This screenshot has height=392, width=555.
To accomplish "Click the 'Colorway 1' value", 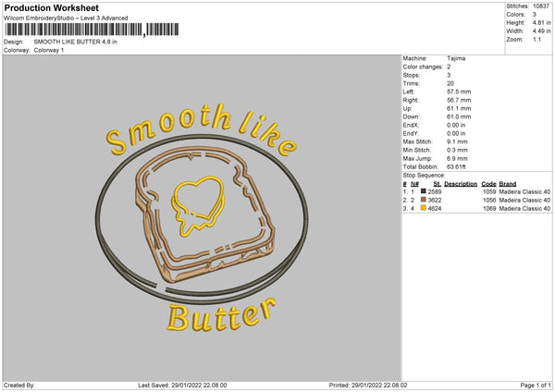I will pos(49,50).
